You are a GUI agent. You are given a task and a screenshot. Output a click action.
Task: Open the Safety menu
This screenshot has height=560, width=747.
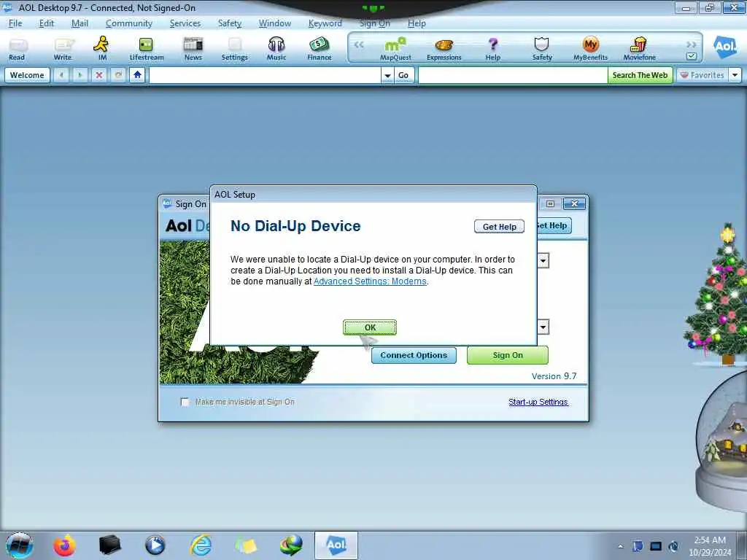click(x=230, y=23)
